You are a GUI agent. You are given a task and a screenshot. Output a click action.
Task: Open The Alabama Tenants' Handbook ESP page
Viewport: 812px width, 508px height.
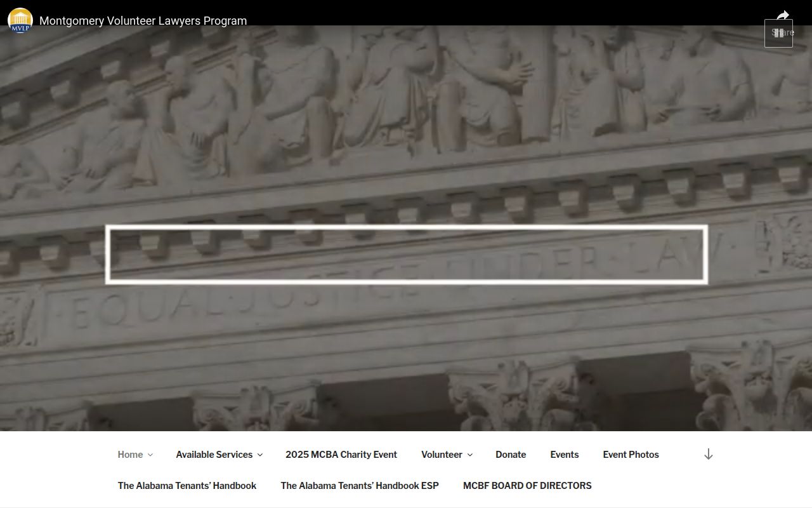click(x=360, y=486)
